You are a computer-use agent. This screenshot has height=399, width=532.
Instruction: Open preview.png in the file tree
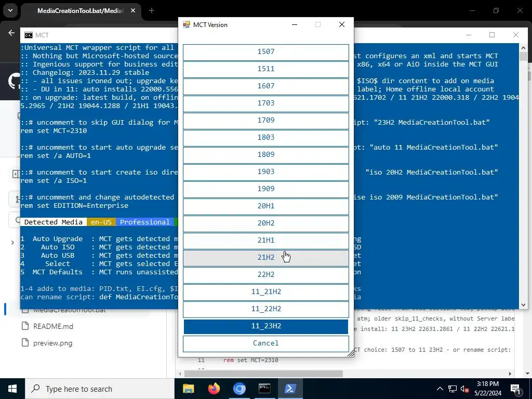(x=52, y=343)
